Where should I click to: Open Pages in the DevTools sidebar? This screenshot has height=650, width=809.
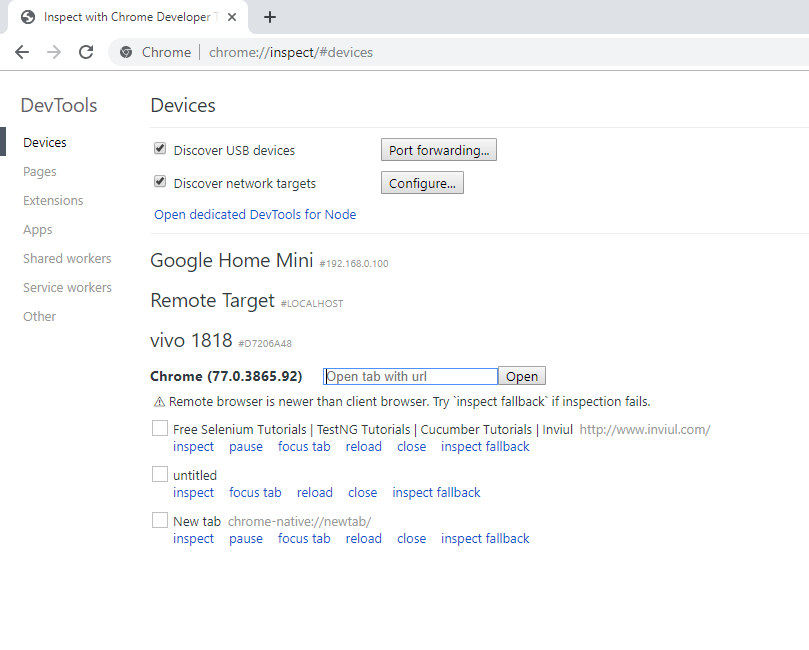[x=40, y=172]
